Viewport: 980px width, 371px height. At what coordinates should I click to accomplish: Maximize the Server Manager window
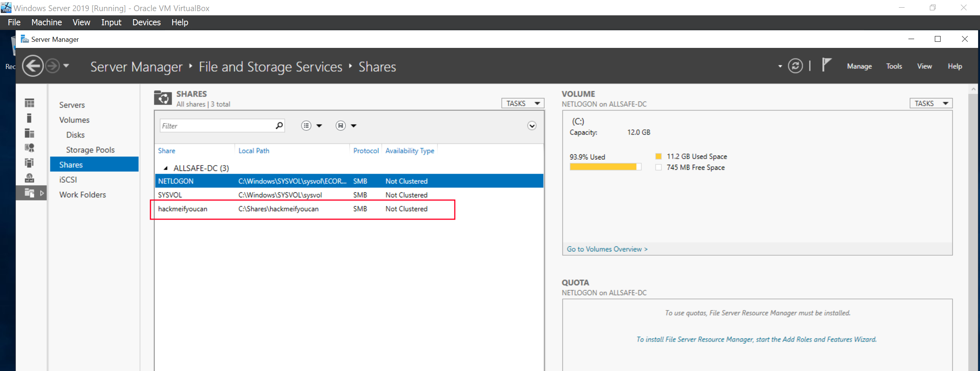[938, 39]
